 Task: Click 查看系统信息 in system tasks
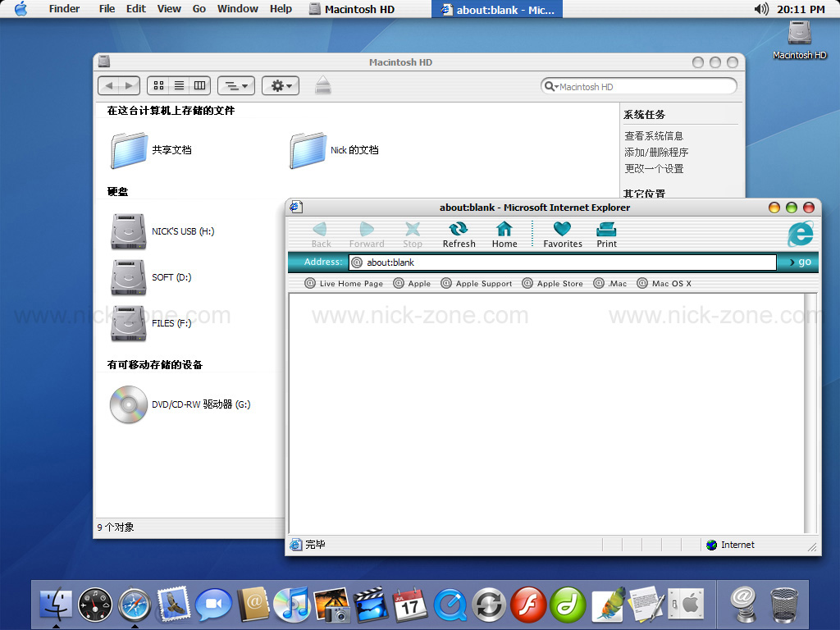tap(654, 136)
